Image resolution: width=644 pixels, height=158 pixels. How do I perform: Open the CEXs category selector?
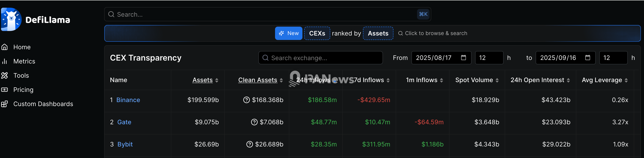point(317,33)
